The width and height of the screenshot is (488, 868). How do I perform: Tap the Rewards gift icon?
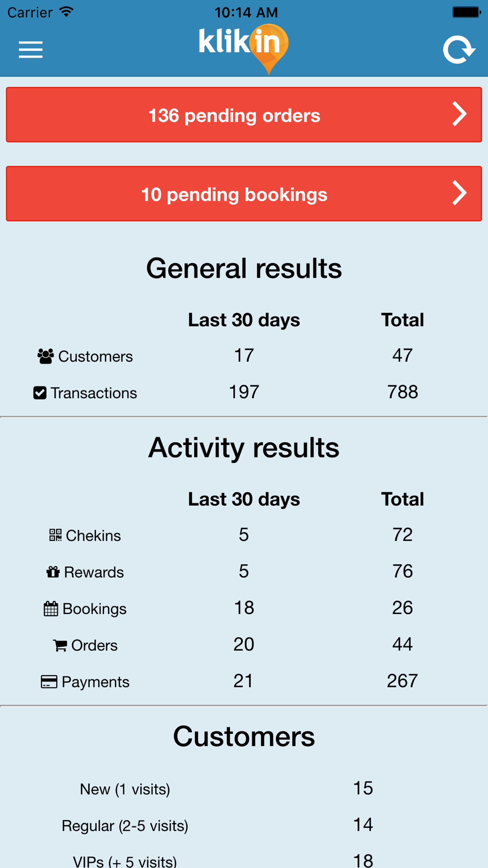pyautogui.click(x=53, y=572)
